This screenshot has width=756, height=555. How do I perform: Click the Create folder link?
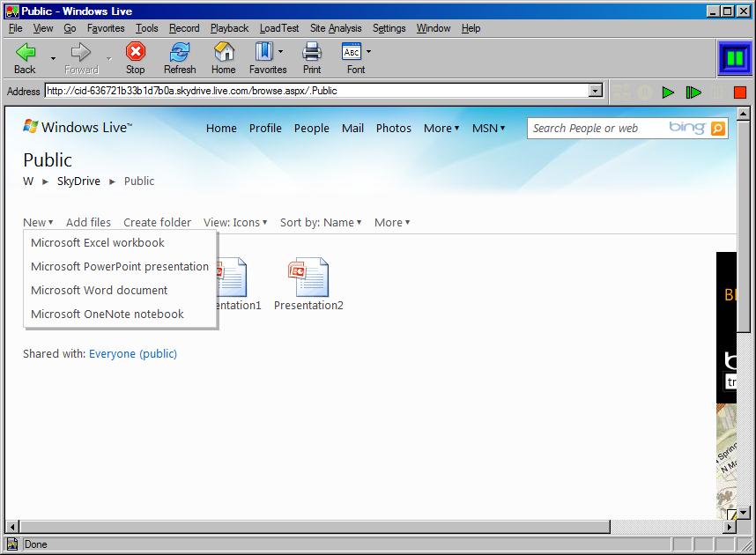pos(157,222)
